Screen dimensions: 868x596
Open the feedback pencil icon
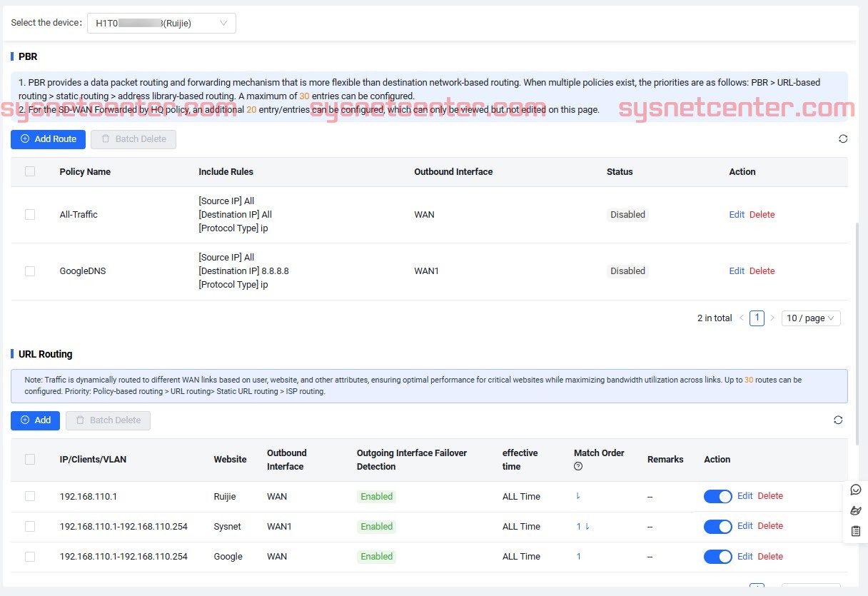[856, 510]
